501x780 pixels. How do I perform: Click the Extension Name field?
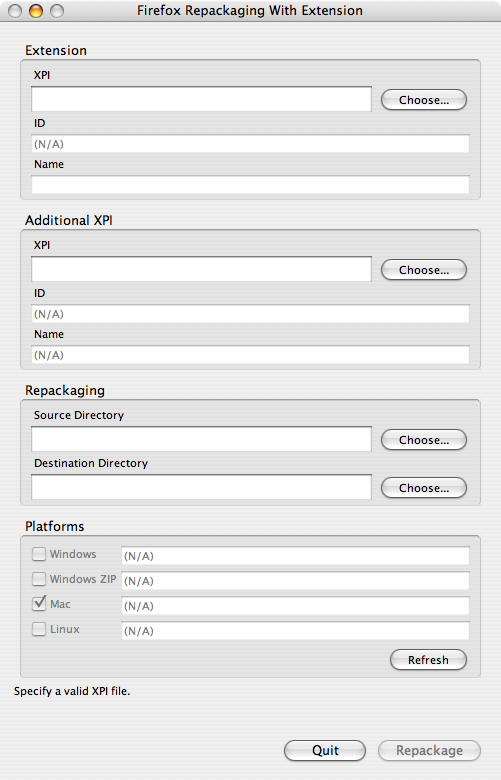click(x=250, y=185)
